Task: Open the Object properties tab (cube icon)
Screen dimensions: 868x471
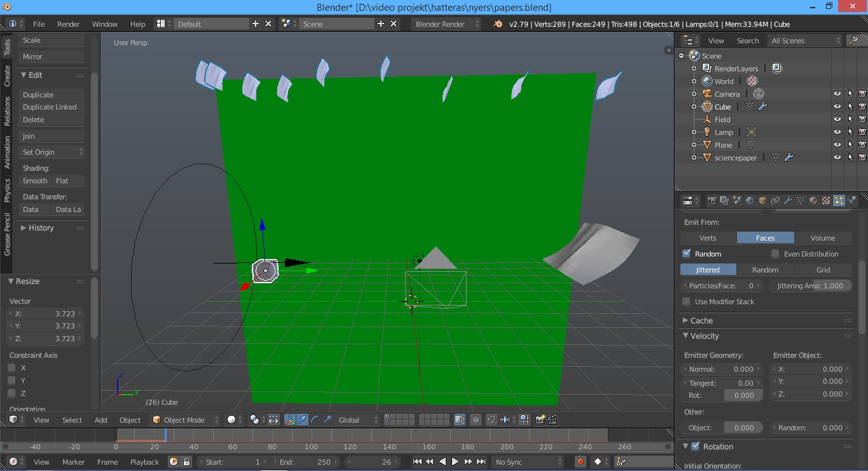Action: point(762,200)
